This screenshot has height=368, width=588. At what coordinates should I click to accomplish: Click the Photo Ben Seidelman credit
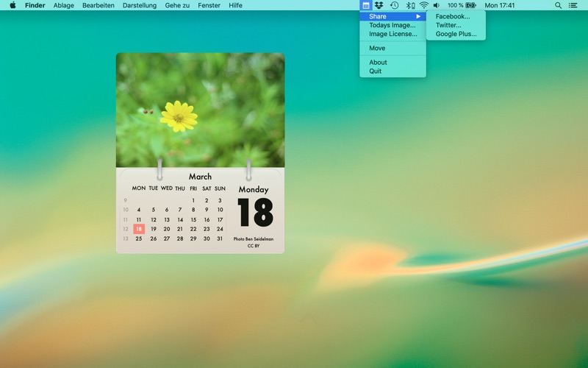(x=254, y=238)
